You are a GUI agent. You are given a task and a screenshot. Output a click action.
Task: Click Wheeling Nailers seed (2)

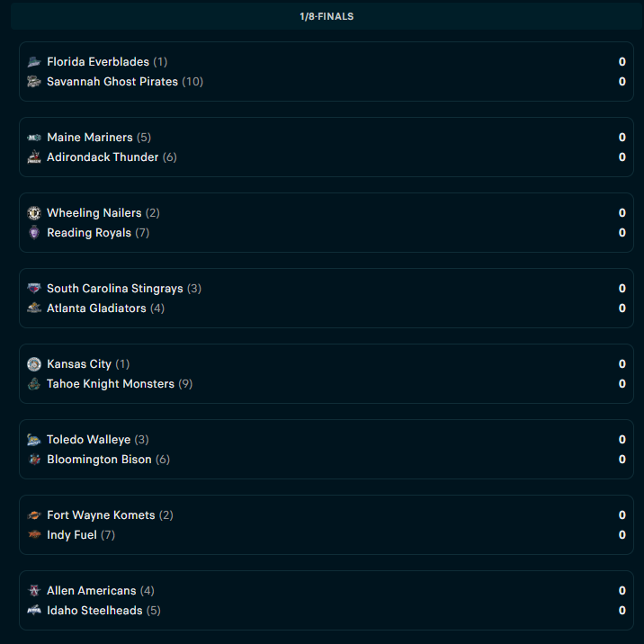152,213
